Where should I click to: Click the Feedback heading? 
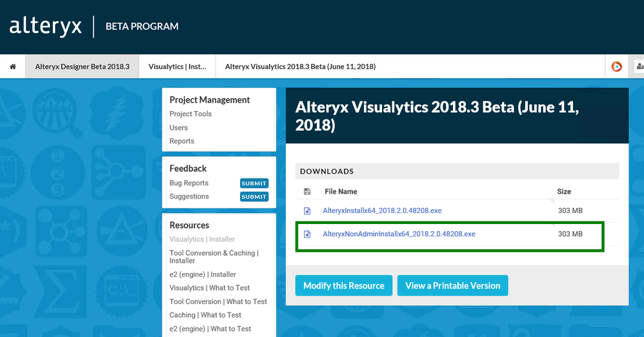pyautogui.click(x=188, y=168)
